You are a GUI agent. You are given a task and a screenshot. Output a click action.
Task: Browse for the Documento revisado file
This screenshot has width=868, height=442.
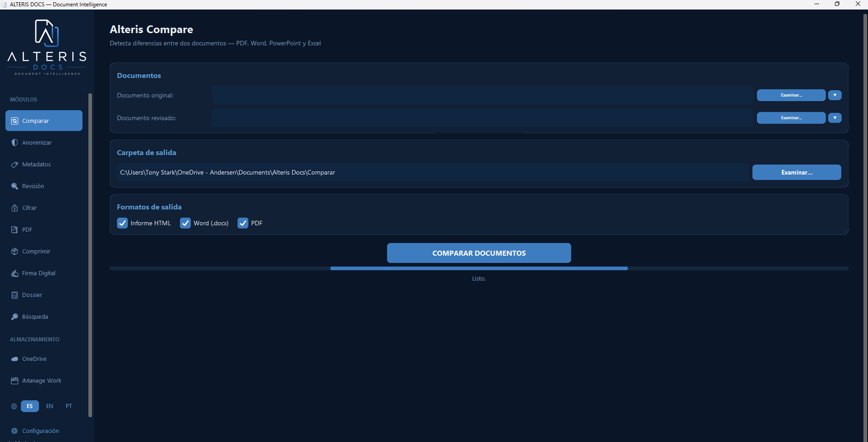pyautogui.click(x=791, y=118)
